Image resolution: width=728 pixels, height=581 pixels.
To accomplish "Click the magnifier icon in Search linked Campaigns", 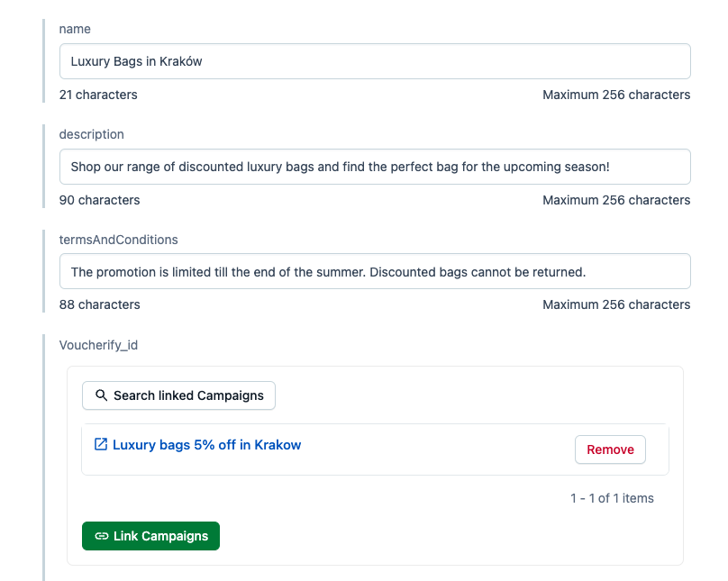I will point(101,395).
